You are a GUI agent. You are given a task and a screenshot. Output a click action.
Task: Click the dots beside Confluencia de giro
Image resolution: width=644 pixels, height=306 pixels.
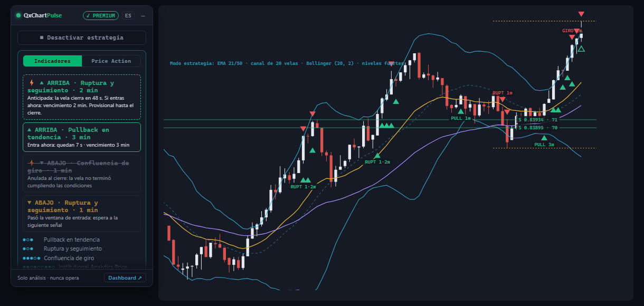coord(32,258)
